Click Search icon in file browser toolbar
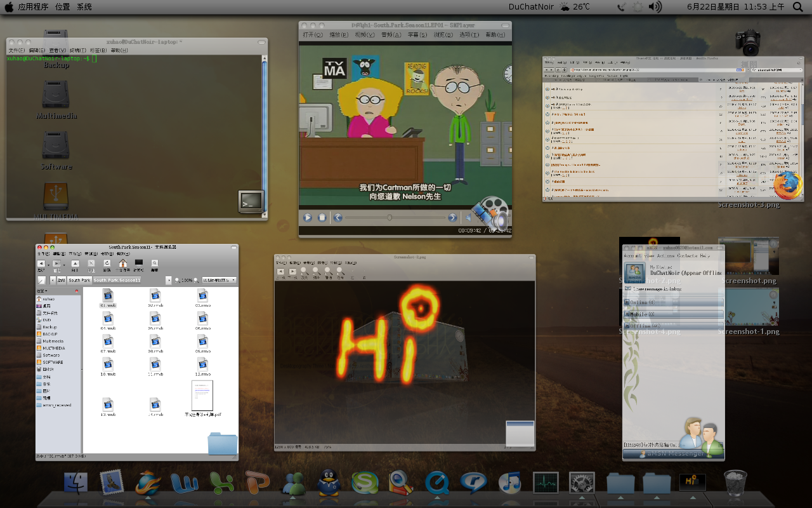The height and width of the screenshot is (508, 812). click(155, 263)
